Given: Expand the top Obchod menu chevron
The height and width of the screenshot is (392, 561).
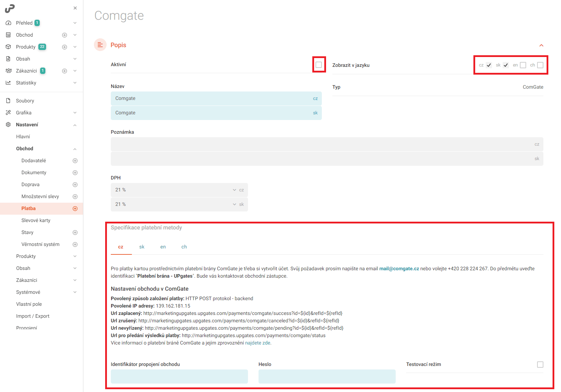Looking at the screenshot, I should click(75, 35).
